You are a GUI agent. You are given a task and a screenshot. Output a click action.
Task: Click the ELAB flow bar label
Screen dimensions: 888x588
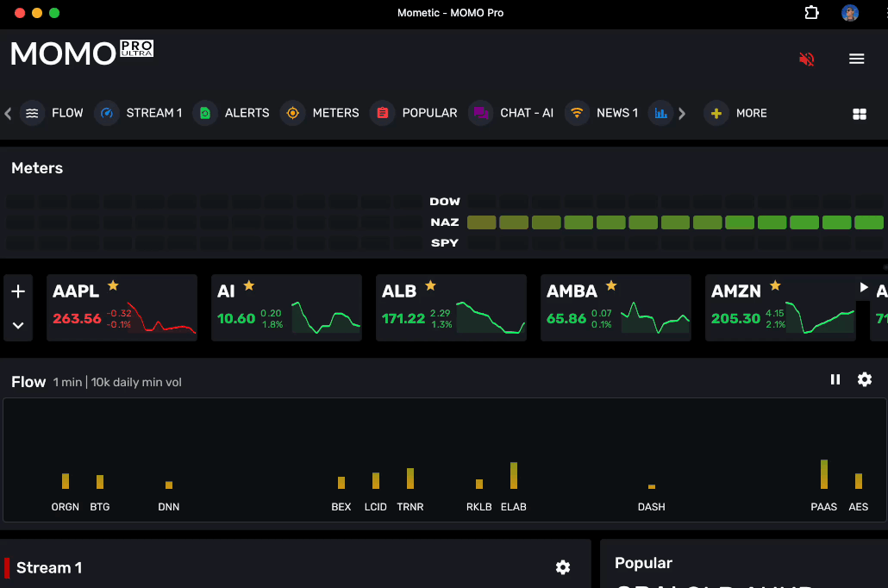point(514,507)
